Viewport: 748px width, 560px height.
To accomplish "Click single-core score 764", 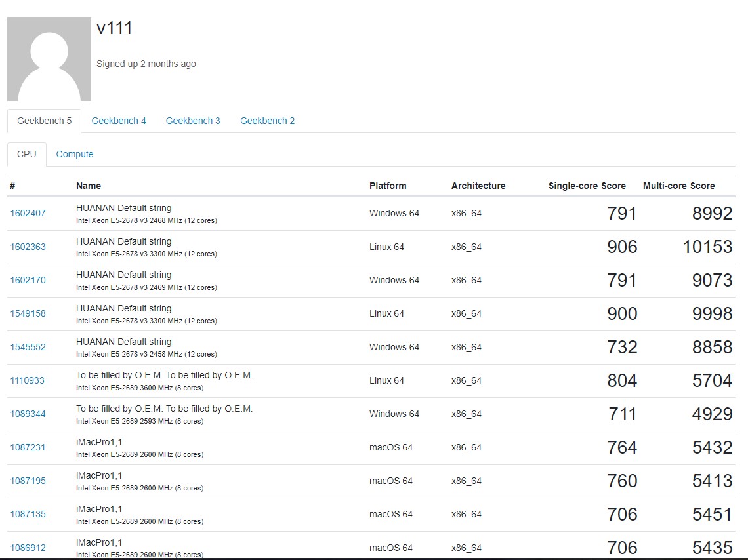I will click(622, 447).
